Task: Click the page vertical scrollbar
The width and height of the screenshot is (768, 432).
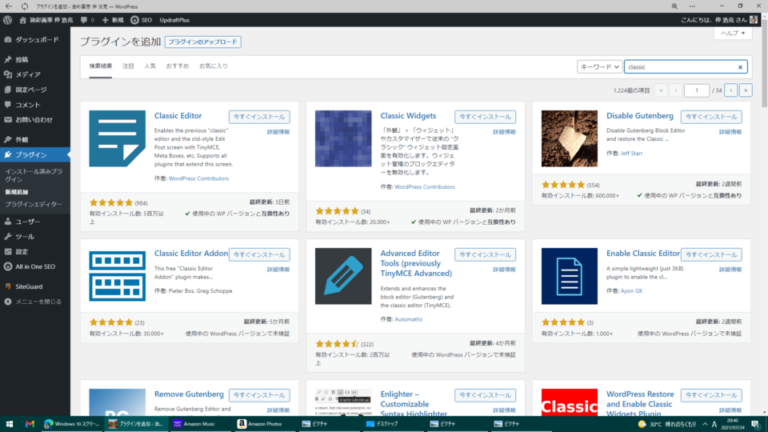Action: point(764,64)
